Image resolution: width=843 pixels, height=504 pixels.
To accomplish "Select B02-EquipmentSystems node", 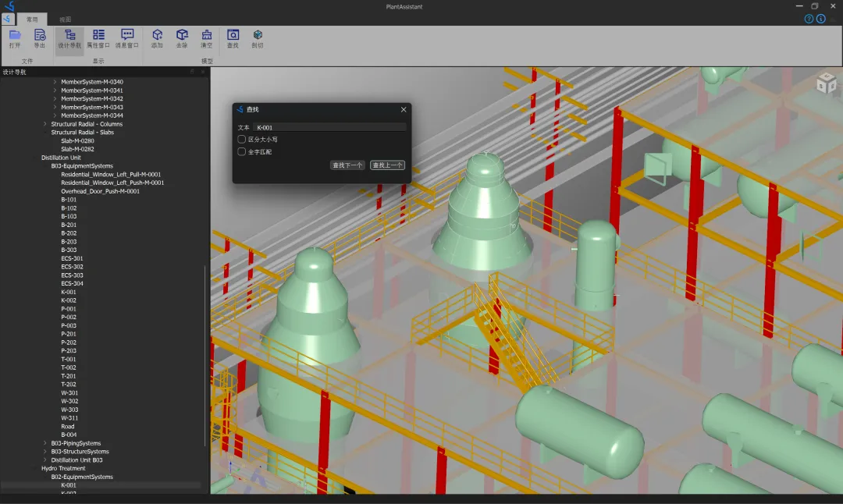I will (x=82, y=477).
